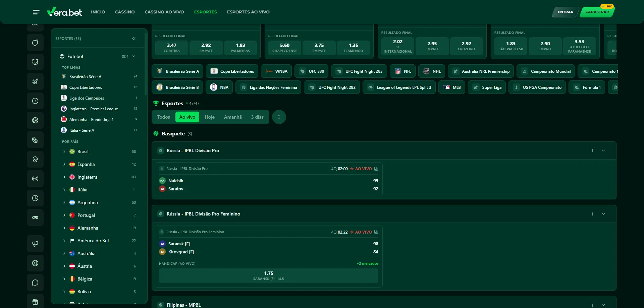The width and height of the screenshot is (644, 308).
Task: Select the MLB league chip
Action: [452, 87]
